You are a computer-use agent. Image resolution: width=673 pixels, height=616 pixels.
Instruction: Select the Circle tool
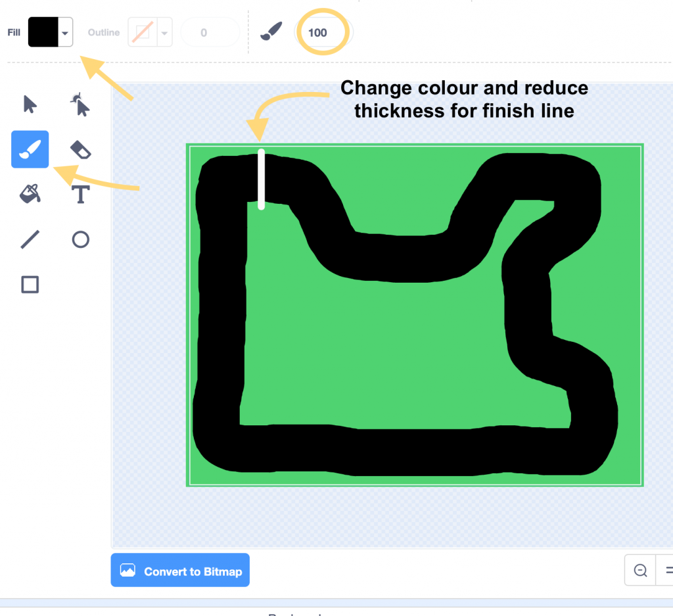(80, 239)
